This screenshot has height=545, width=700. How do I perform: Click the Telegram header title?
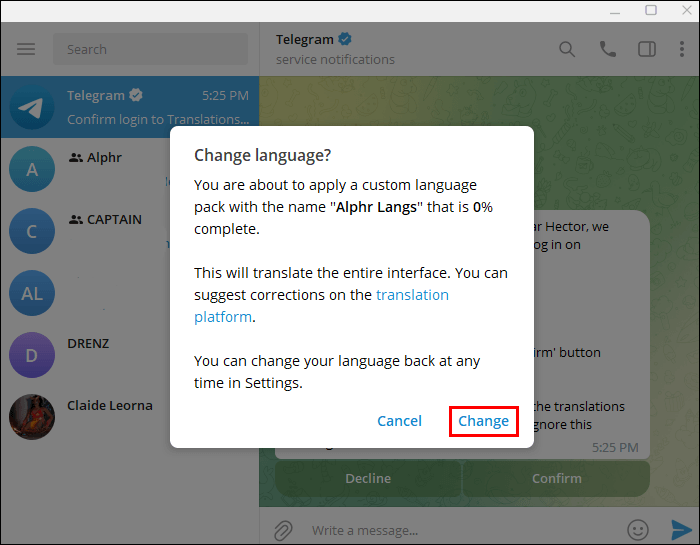click(304, 39)
